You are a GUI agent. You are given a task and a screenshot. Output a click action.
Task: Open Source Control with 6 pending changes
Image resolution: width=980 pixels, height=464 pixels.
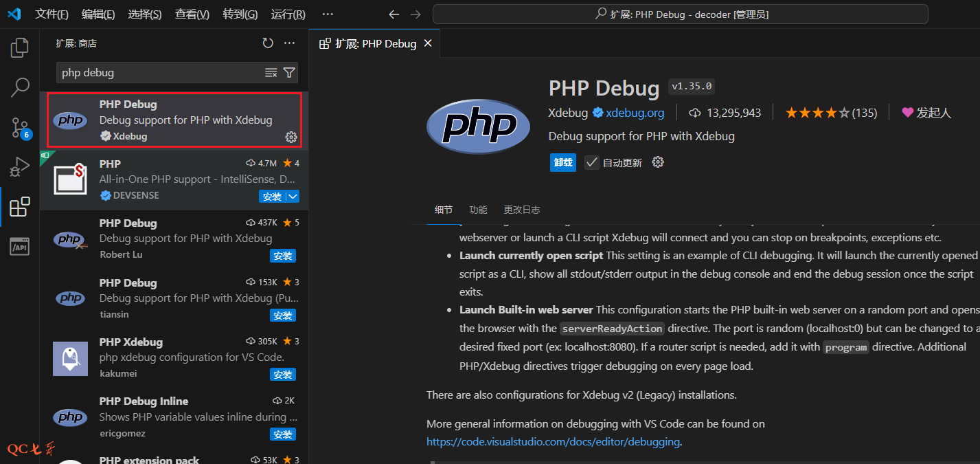pos(19,127)
